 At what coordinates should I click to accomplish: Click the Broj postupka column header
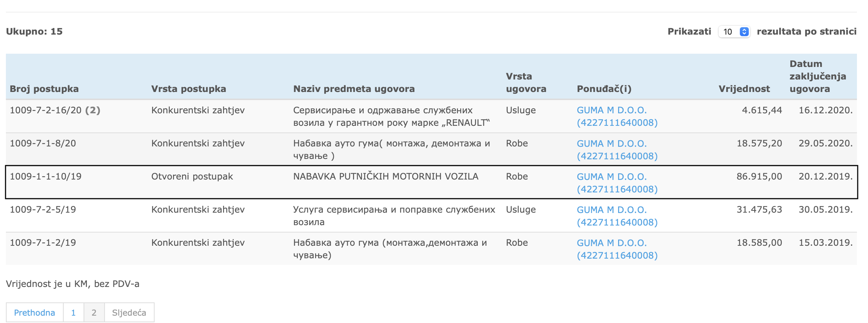(x=44, y=89)
